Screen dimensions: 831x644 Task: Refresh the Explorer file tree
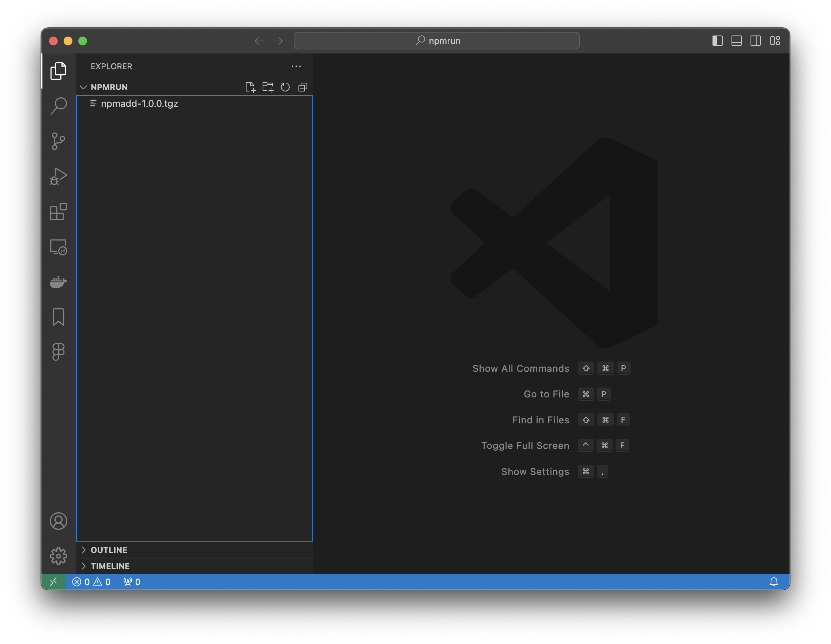pos(285,87)
